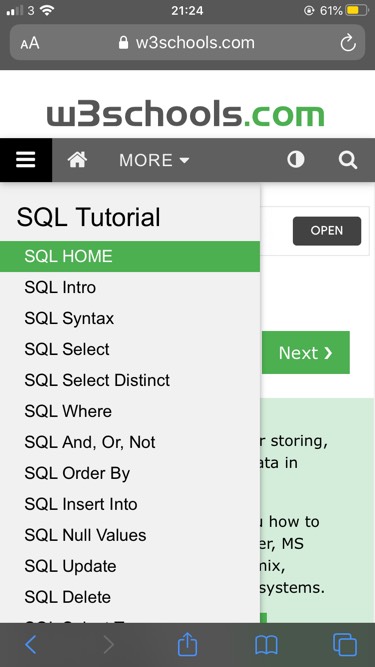Tap the Safari reload page icon
The height and width of the screenshot is (667, 375).
point(348,43)
